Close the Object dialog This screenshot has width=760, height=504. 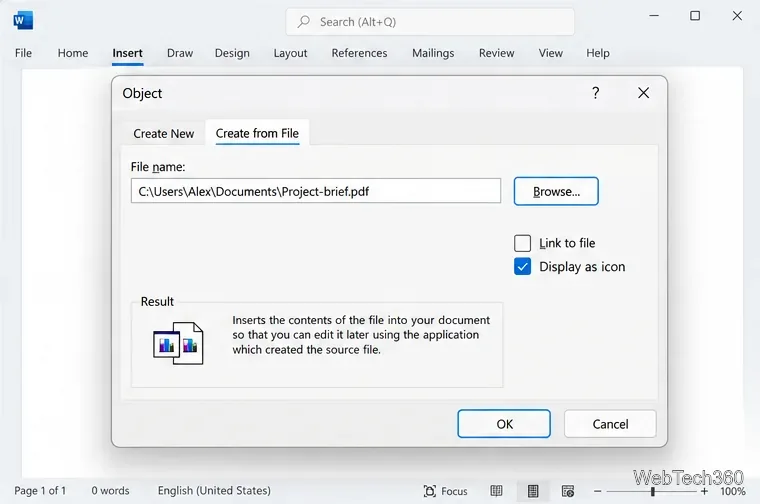pyautogui.click(x=643, y=93)
